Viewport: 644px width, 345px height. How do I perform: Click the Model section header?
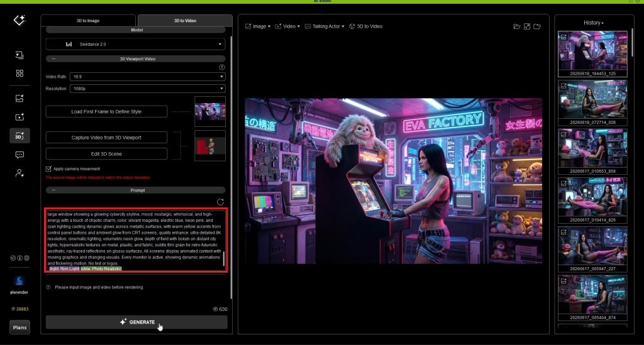[x=136, y=30]
